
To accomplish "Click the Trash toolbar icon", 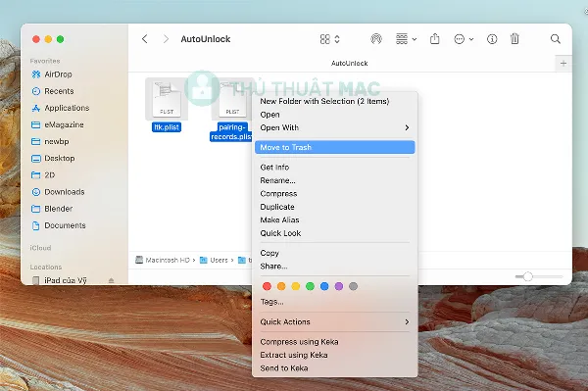I will pyautogui.click(x=514, y=38).
